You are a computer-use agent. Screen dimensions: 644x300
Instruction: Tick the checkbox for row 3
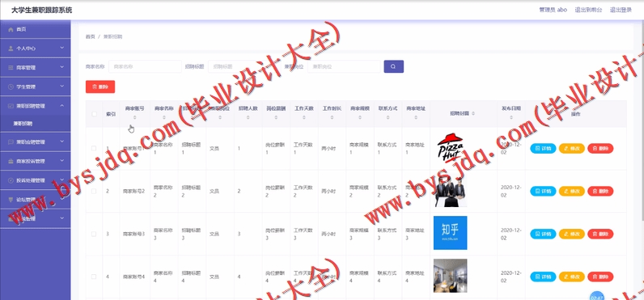pyautogui.click(x=94, y=234)
